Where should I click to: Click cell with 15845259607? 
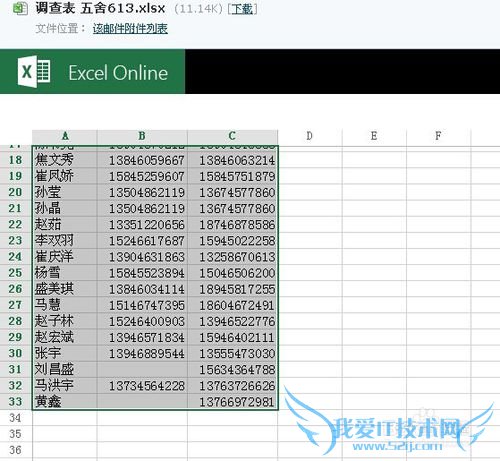[142, 176]
